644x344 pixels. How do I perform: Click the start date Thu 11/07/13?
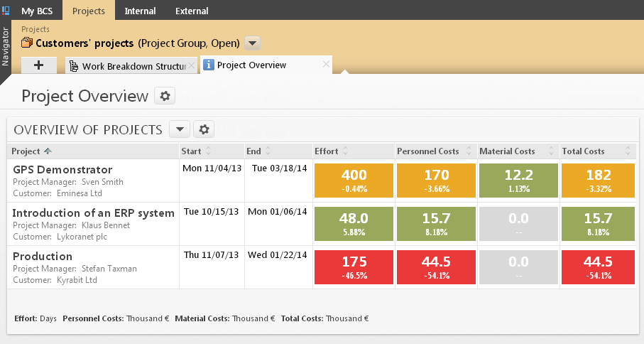click(211, 255)
